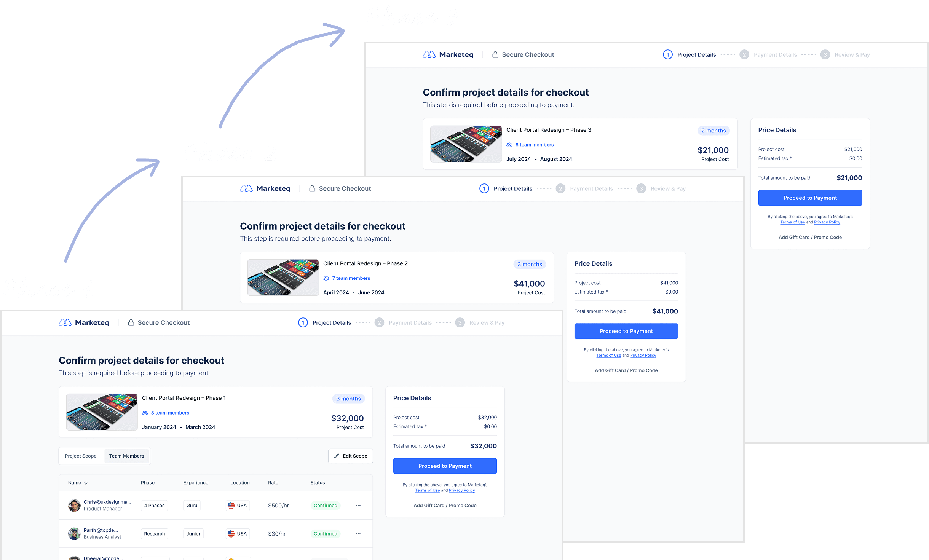Select the Team Members tab
This screenshot has width=929, height=560.
pyautogui.click(x=127, y=456)
